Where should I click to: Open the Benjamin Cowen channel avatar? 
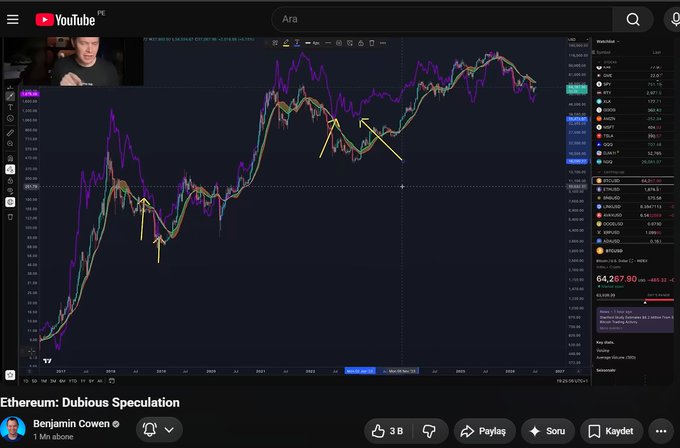13,429
